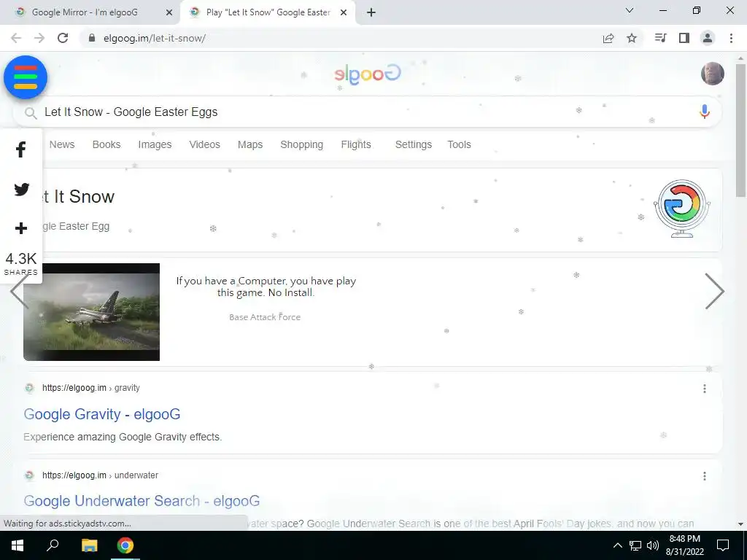The width and height of the screenshot is (747, 560).
Task: Open the volume control in tray
Action: pos(653,545)
